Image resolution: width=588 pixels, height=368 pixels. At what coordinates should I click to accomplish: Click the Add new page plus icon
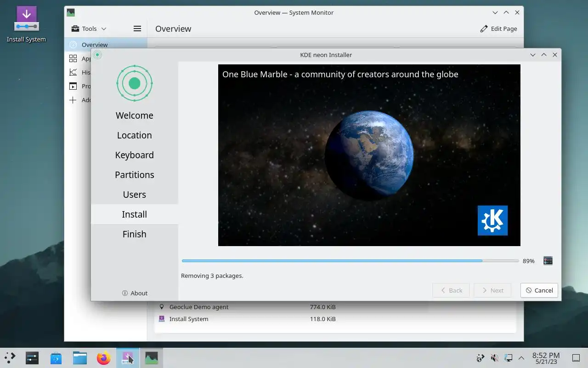click(x=73, y=100)
